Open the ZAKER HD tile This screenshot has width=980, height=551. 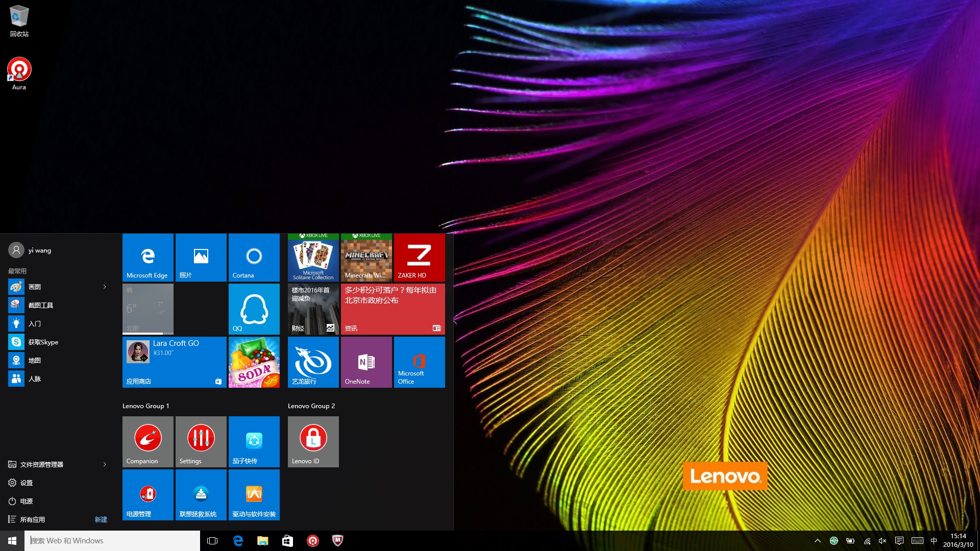coord(419,258)
